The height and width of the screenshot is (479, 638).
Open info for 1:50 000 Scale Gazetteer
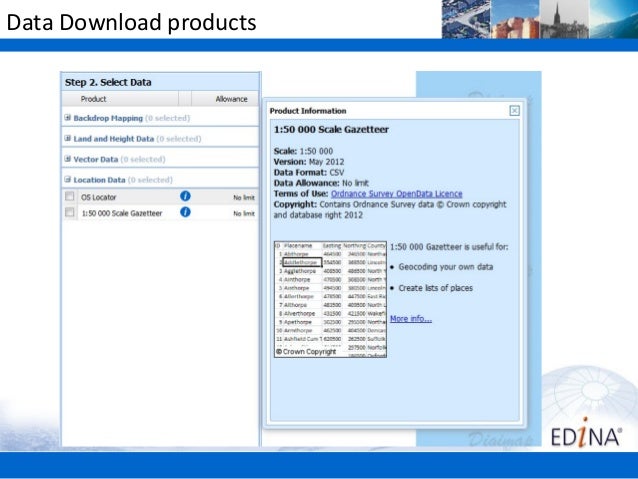click(x=185, y=212)
